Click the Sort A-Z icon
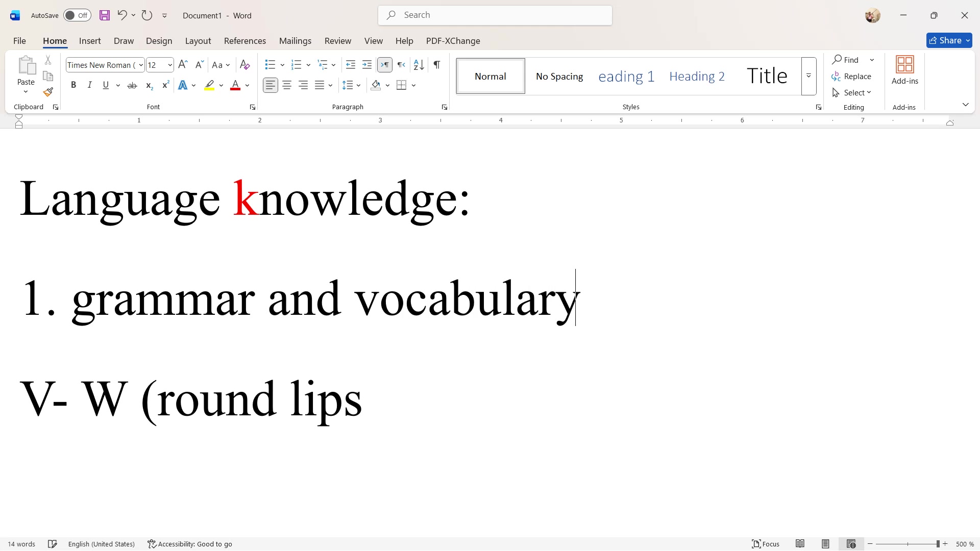The image size is (980, 551). (419, 65)
